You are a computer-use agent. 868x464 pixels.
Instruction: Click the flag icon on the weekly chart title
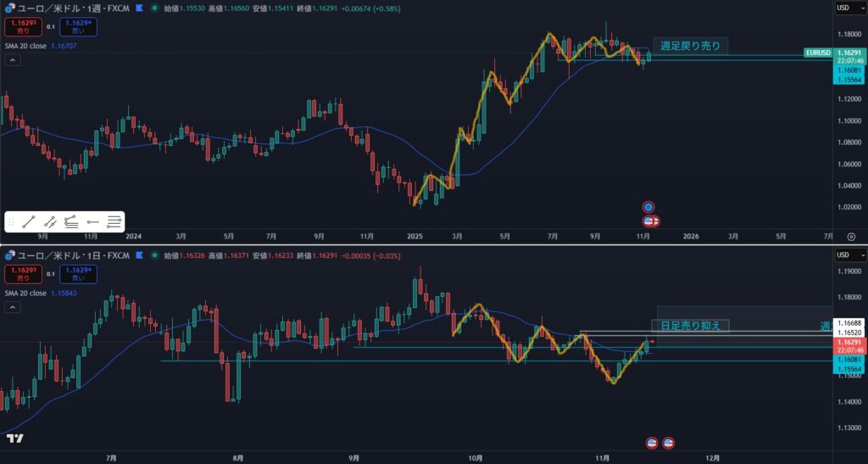coord(139,8)
